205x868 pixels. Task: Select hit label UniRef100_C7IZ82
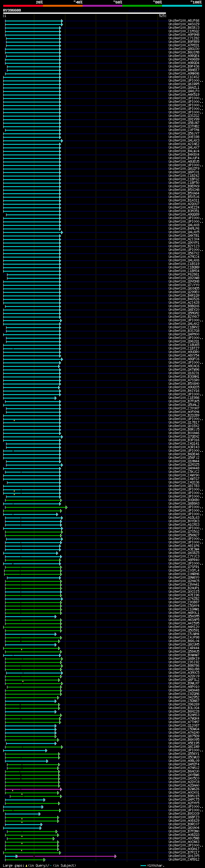(x=184, y=38)
